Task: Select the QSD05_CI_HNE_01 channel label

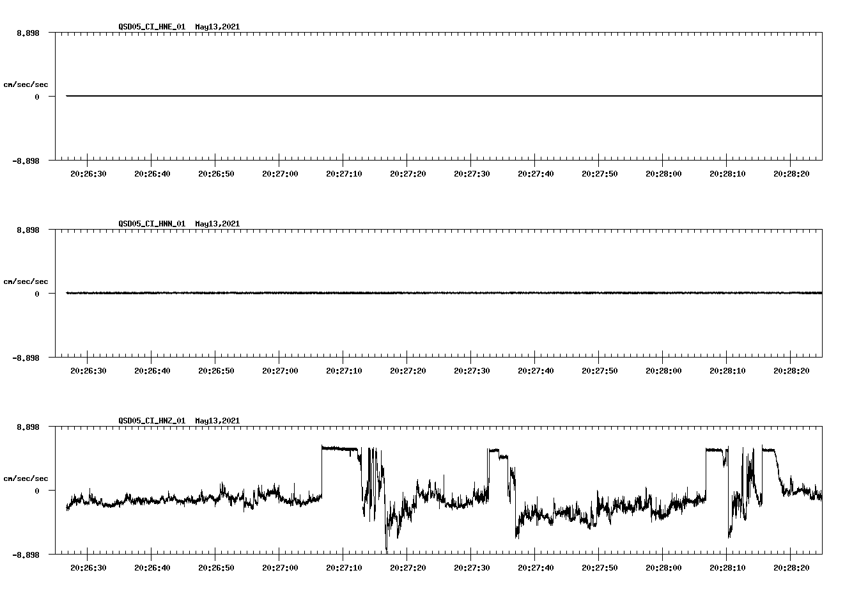Action: coord(153,28)
